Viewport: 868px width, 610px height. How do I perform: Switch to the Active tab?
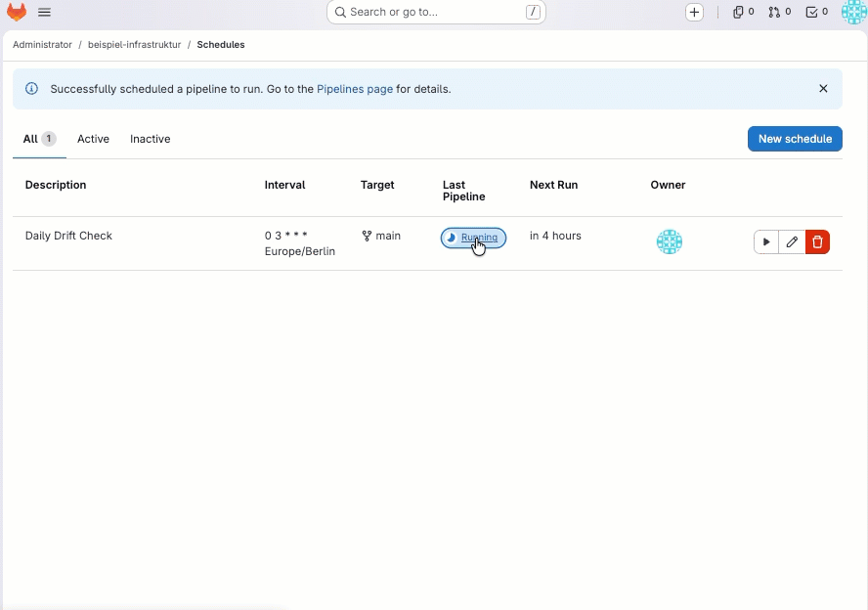click(93, 139)
